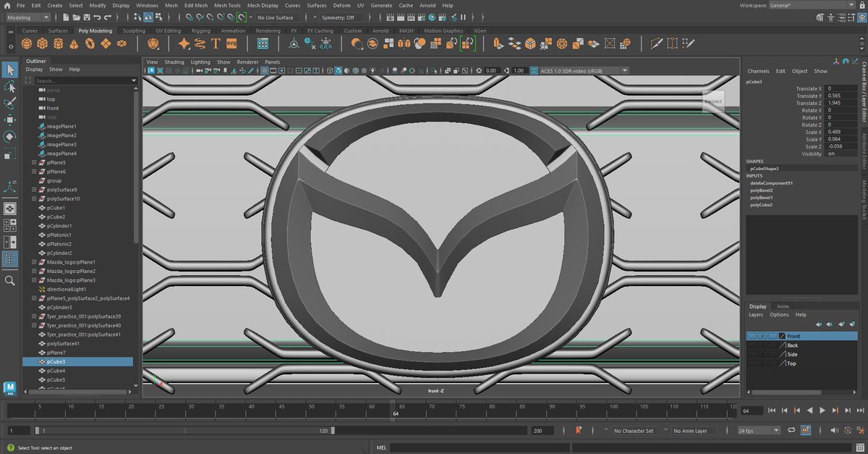Toggle visibility box of Front layer
This screenshot has width=868, height=454.
coord(752,336)
